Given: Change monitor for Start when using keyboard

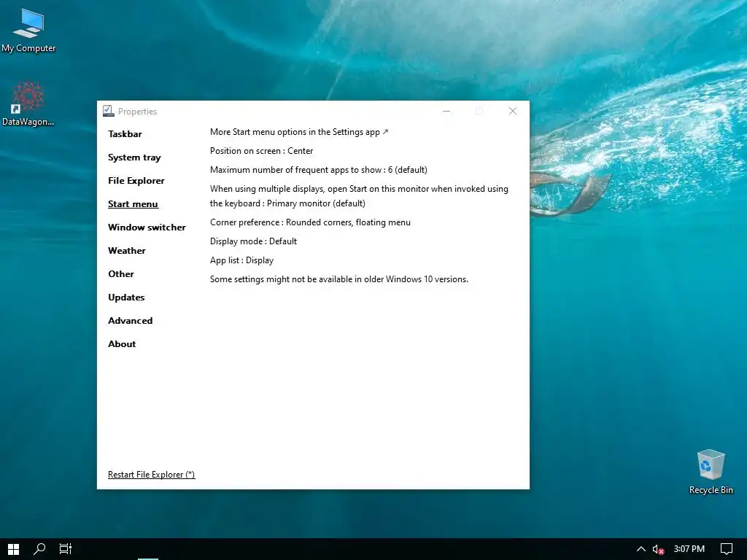Looking at the screenshot, I should [359, 196].
